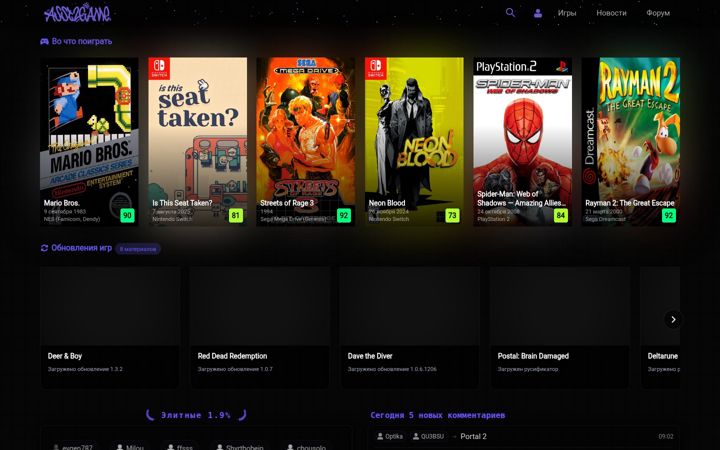Open the Новости menu item
Image resolution: width=720 pixels, height=450 pixels.
611,13
